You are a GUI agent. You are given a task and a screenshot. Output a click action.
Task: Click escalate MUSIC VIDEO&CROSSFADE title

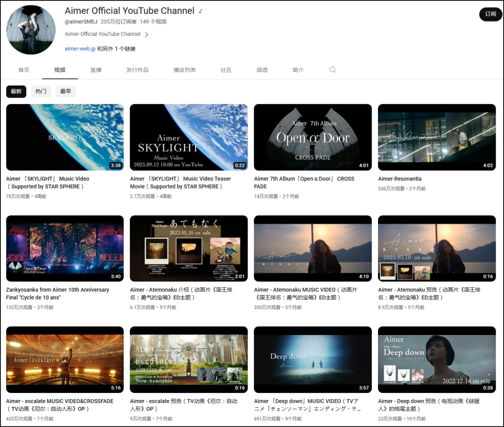[x=60, y=405]
